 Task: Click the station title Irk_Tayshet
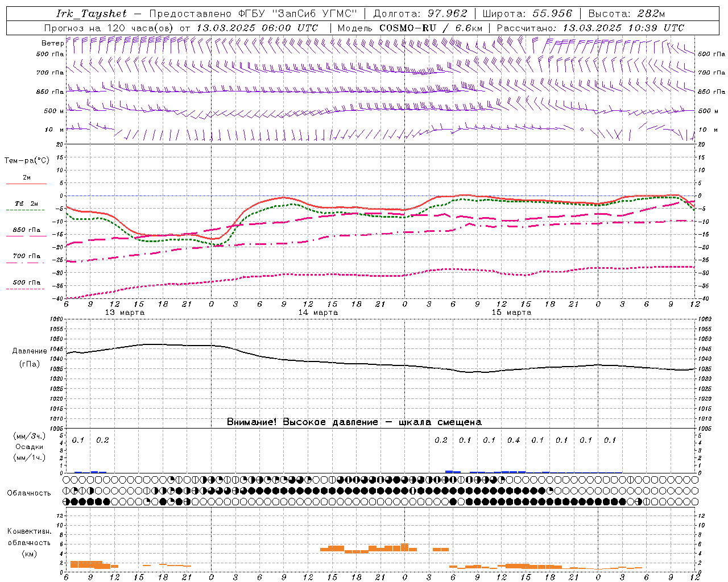pos(92,14)
